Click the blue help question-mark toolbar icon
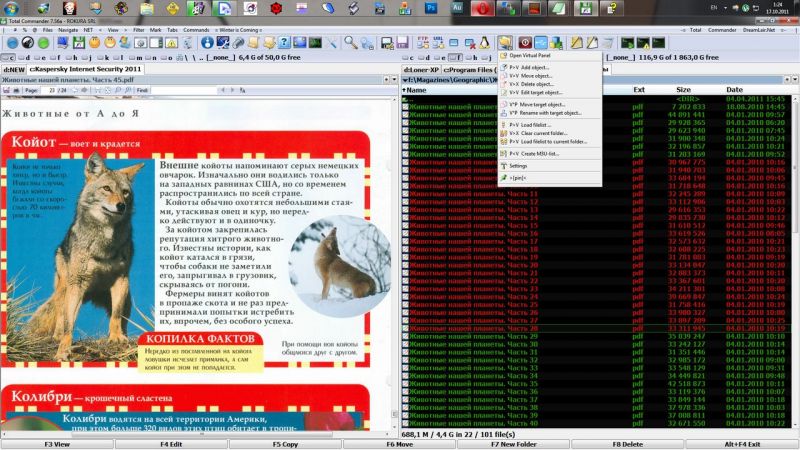The width and height of the screenshot is (800, 450). pyautogui.click(x=284, y=43)
